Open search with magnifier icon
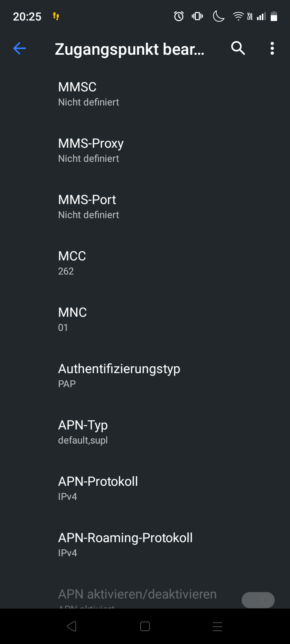Image resolution: width=290 pixels, height=644 pixels. pyautogui.click(x=238, y=49)
